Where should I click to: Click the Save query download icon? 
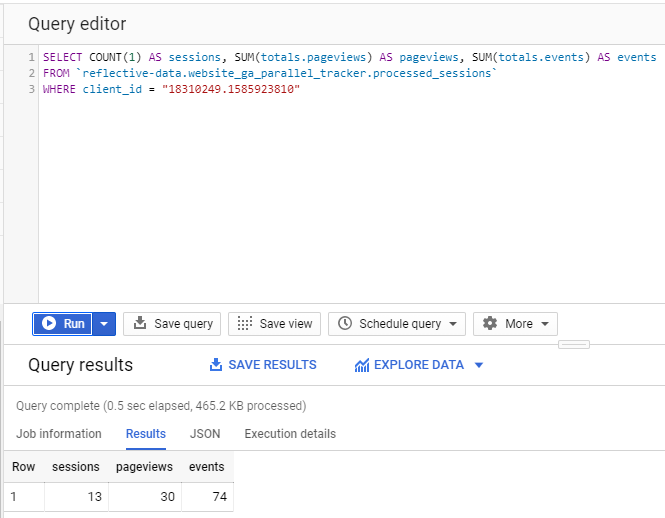tap(140, 323)
